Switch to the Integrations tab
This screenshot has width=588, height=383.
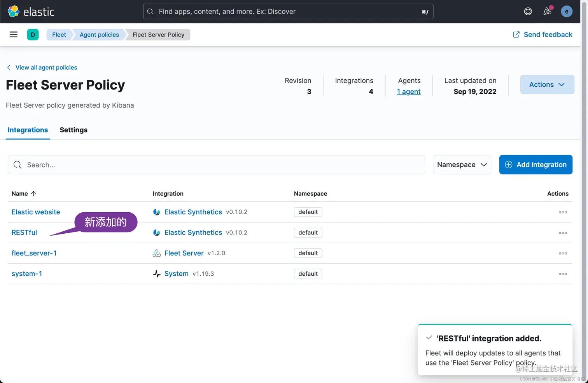28,130
